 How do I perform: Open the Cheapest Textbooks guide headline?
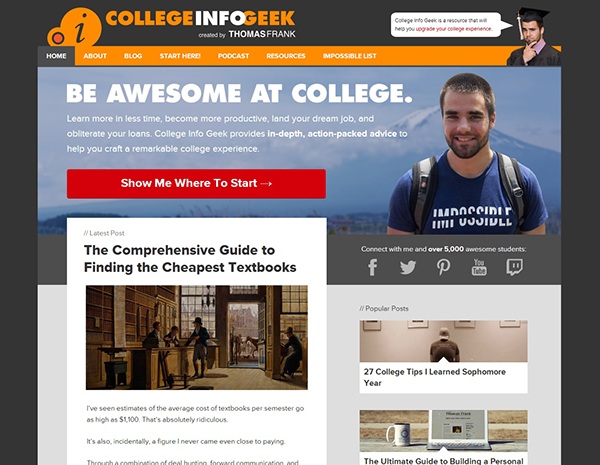190,258
